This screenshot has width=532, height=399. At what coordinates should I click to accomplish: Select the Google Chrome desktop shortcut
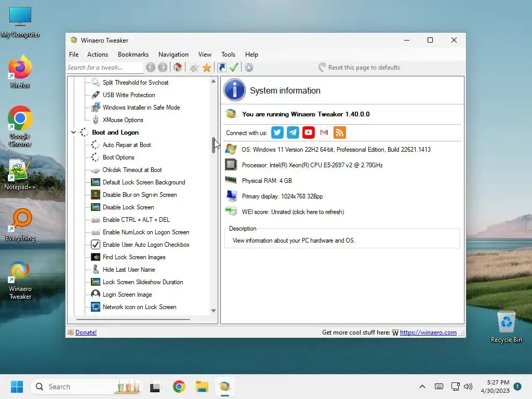20,127
